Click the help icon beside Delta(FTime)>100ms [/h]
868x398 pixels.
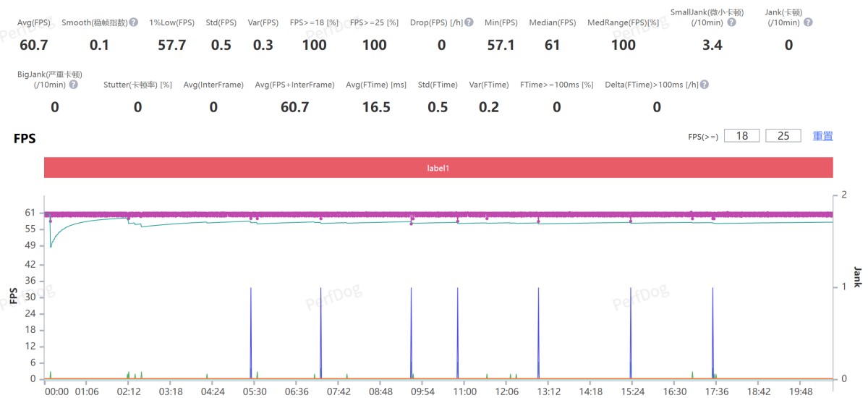click(704, 85)
